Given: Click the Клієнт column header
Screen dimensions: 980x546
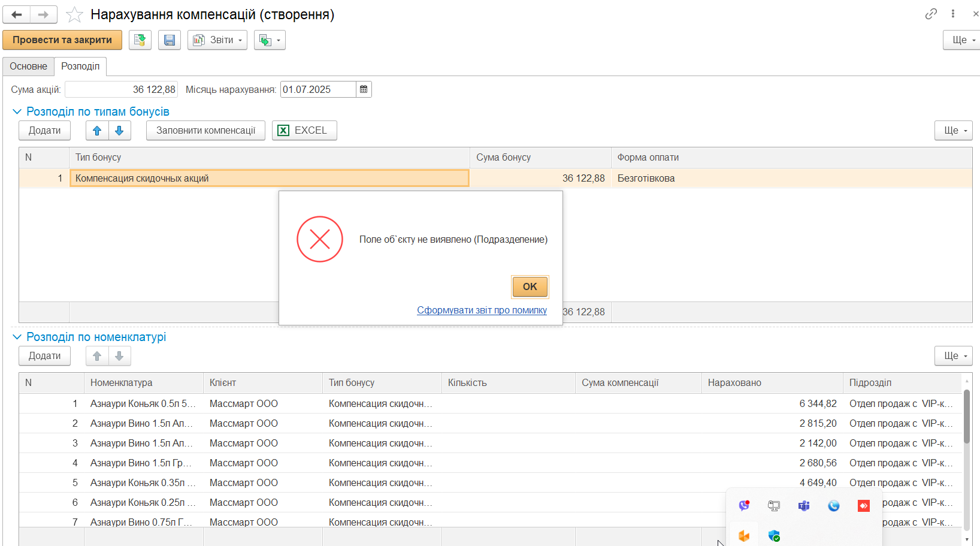Looking at the screenshot, I should click(263, 383).
